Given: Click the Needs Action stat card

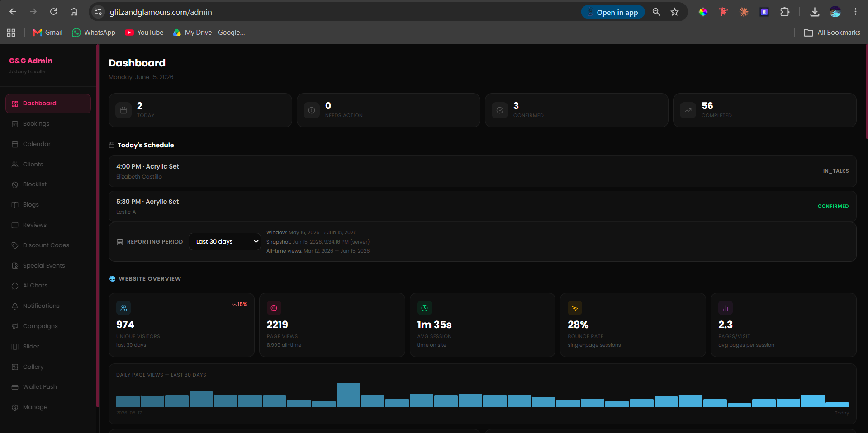Looking at the screenshot, I should click(x=389, y=110).
